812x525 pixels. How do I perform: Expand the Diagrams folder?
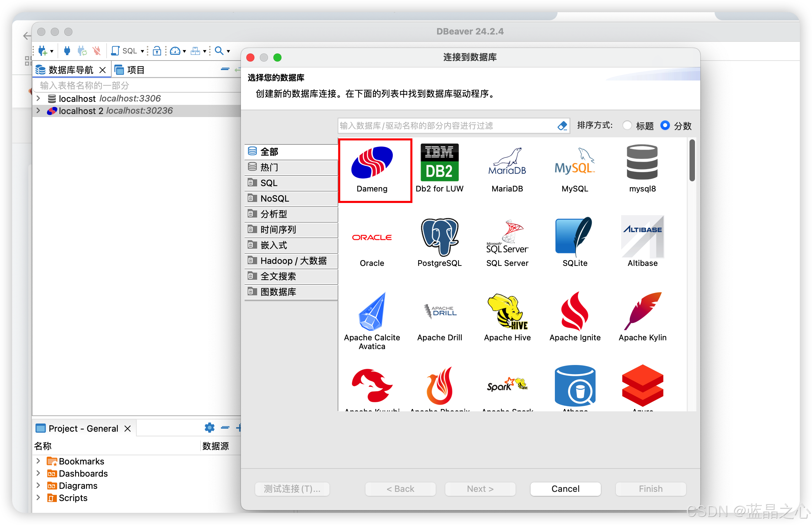[38, 485]
